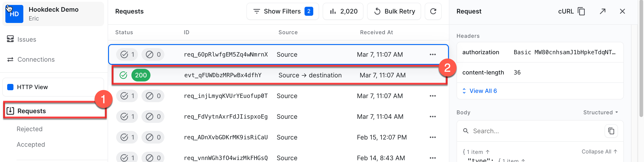Open the metrics chart showing 2,020

[x=343, y=11]
